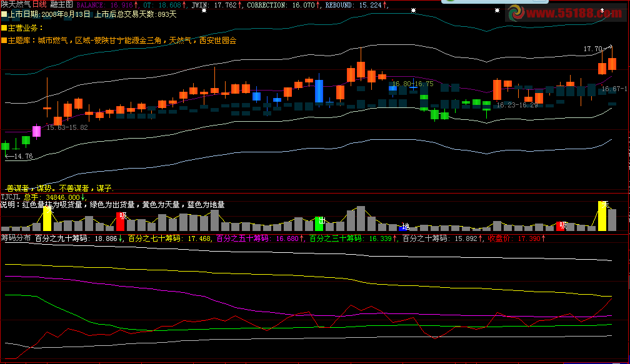Click the 总手: 34846.000 value

[54, 197]
